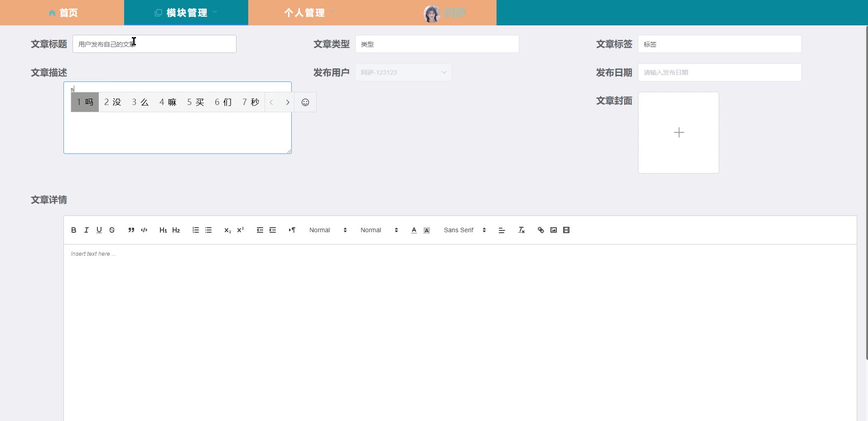
Task: Select IME candidate 7 秒
Action: [251, 102]
